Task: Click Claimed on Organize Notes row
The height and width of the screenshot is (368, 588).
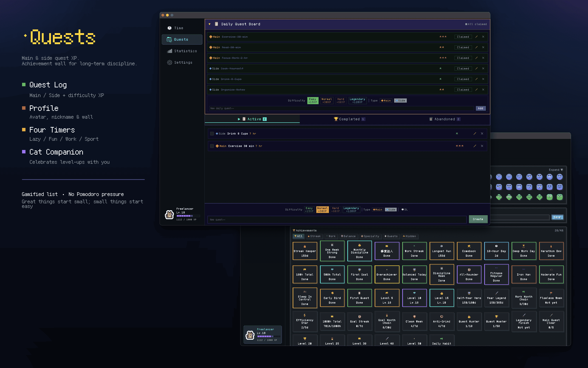Action: [x=463, y=89]
